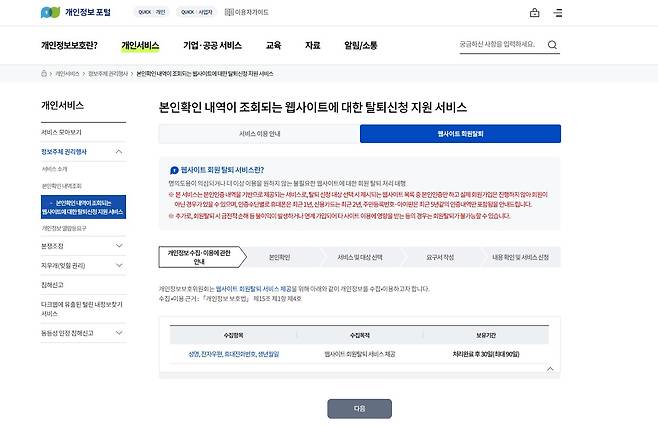Collapse the 정보주체 권리행사 sidebar section

click(119, 152)
